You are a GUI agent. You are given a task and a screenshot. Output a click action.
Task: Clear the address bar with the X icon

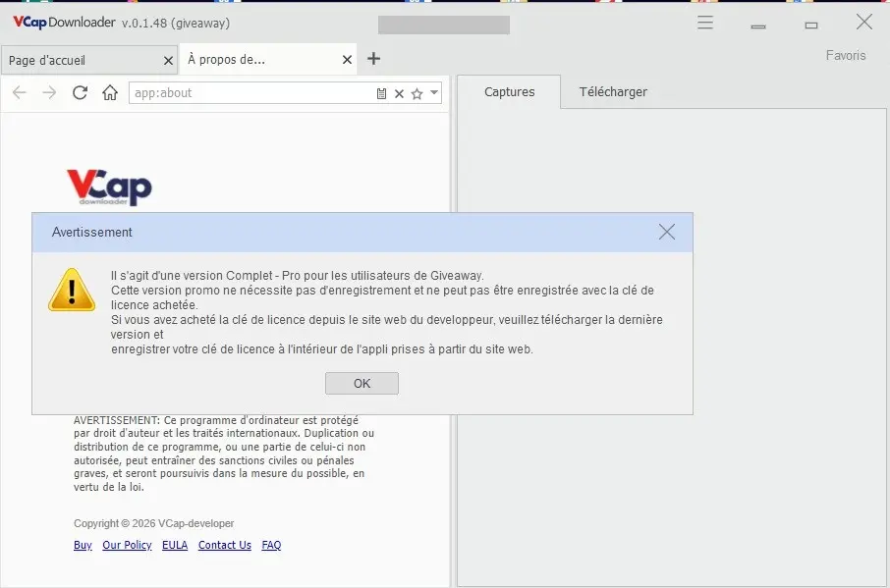tap(399, 93)
